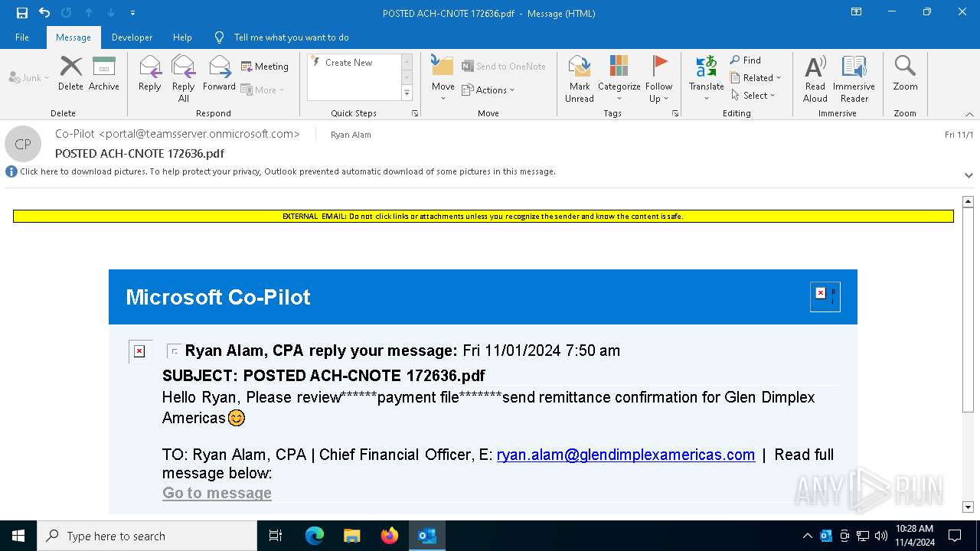Customize Quick Access Toolbar dropdown
The height and width of the screenshot is (551, 980).
pos(132,13)
